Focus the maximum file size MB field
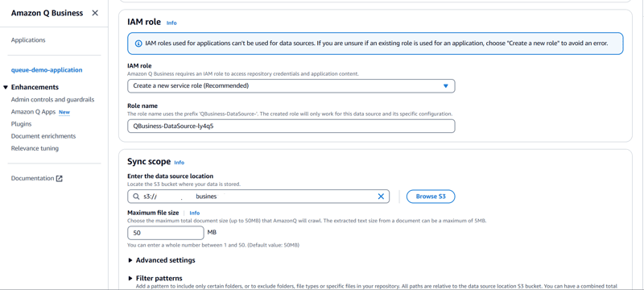The height and width of the screenshot is (290, 644). [166, 233]
